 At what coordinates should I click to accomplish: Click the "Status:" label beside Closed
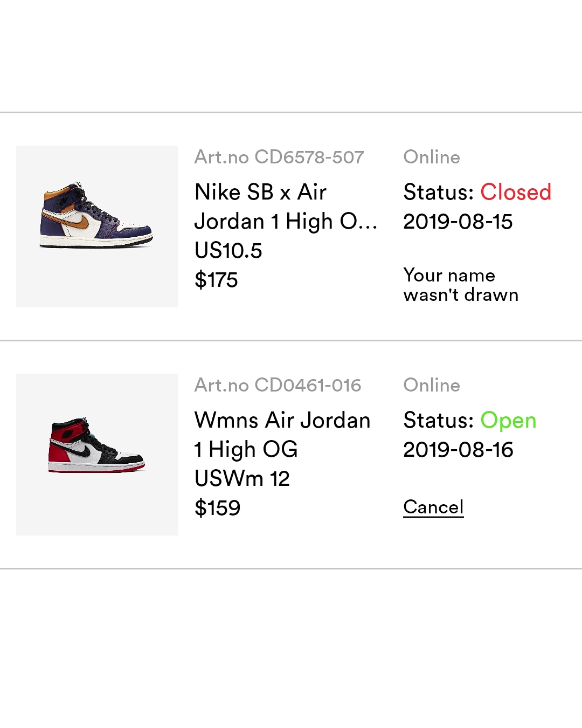(438, 192)
